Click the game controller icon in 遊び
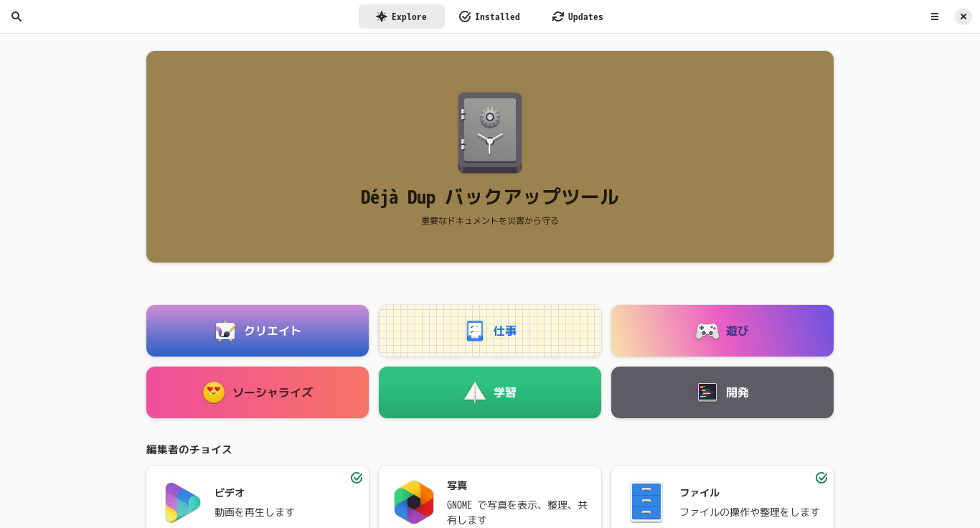 tap(707, 331)
